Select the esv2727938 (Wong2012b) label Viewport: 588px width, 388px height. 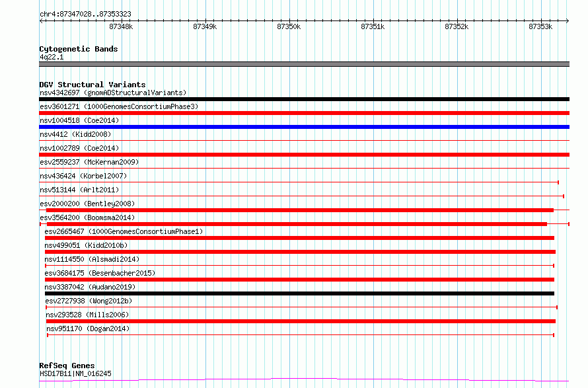89,301
